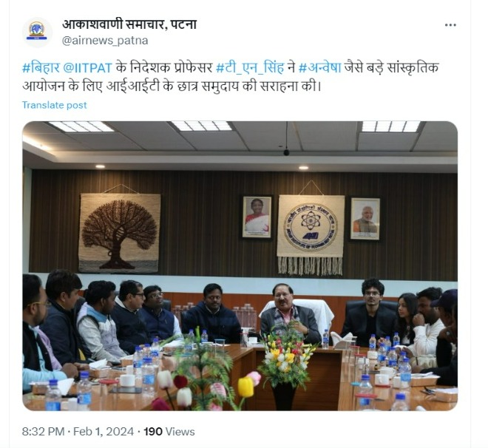The width and height of the screenshot is (488, 448).
Task: Click the tweet body text in Hindi
Action: 230,77
